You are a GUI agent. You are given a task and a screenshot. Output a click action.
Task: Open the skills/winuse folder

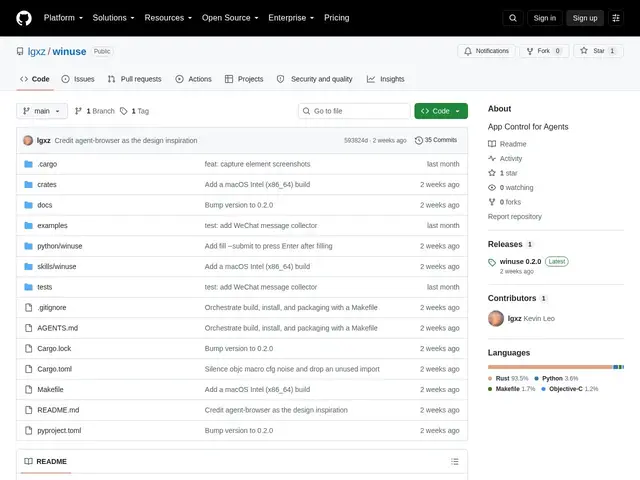click(57, 267)
